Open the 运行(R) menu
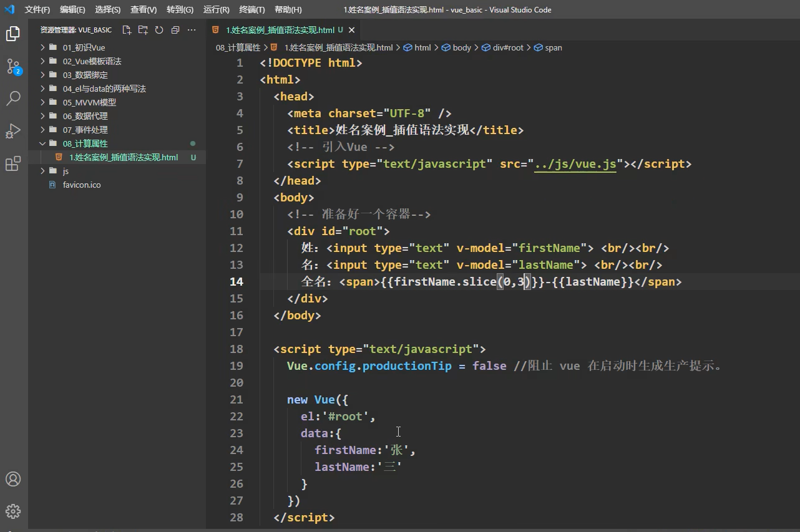Viewport: 800px width, 532px height. tap(217, 10)
